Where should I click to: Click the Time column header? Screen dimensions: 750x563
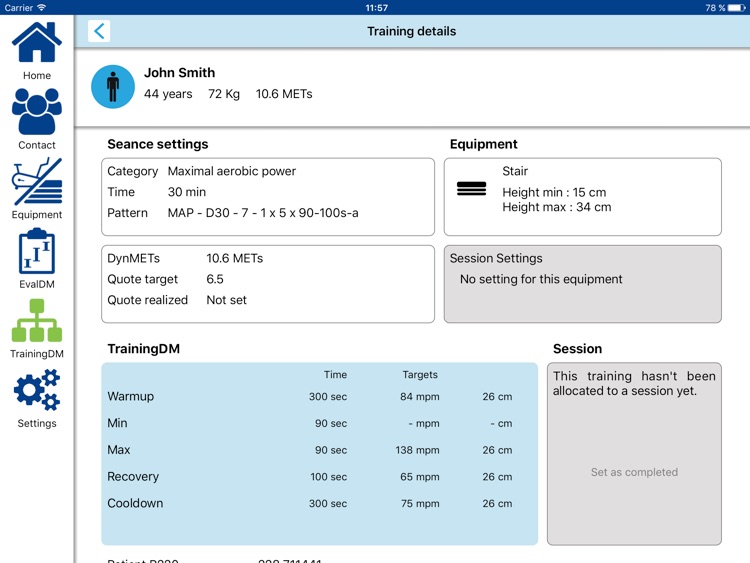coord(335,375)
